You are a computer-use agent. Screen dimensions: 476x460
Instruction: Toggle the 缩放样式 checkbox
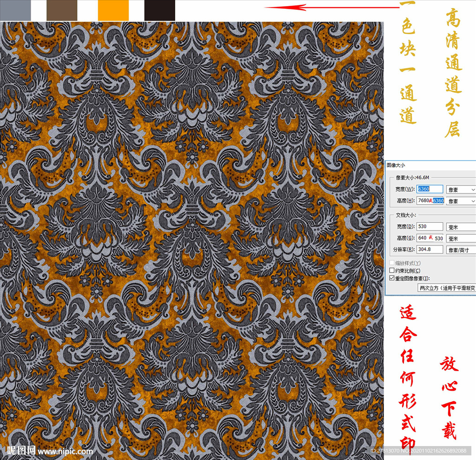(392, 263)
